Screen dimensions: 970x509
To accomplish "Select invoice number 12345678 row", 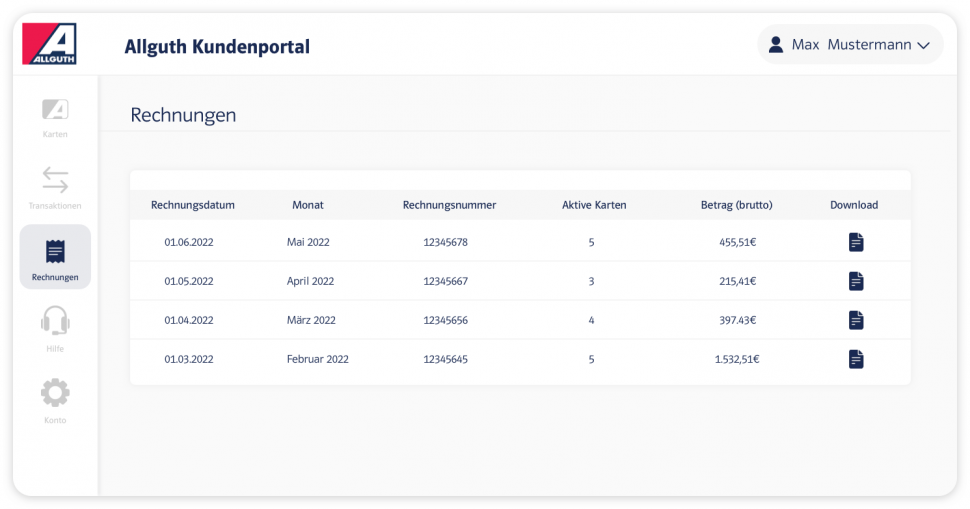I will point(445,242).
